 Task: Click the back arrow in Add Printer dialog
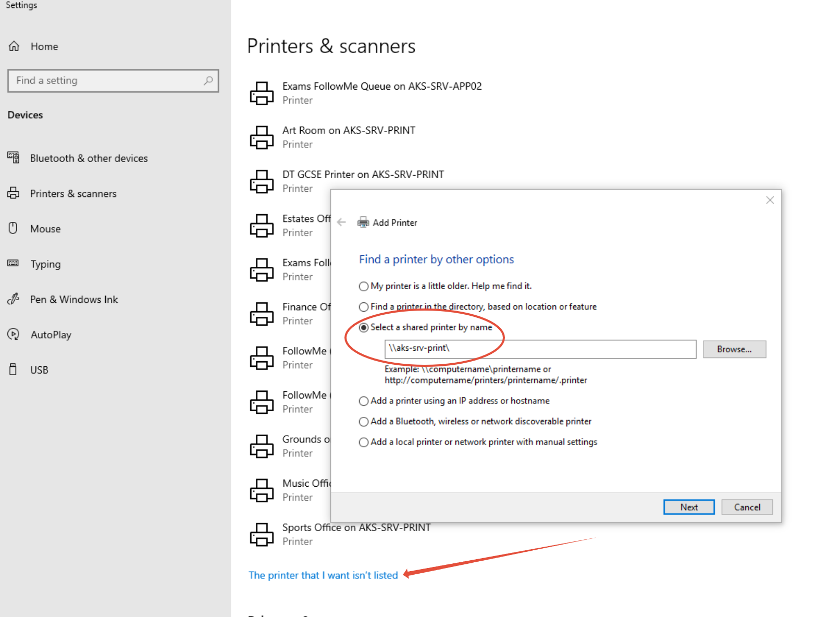[341, 223]
